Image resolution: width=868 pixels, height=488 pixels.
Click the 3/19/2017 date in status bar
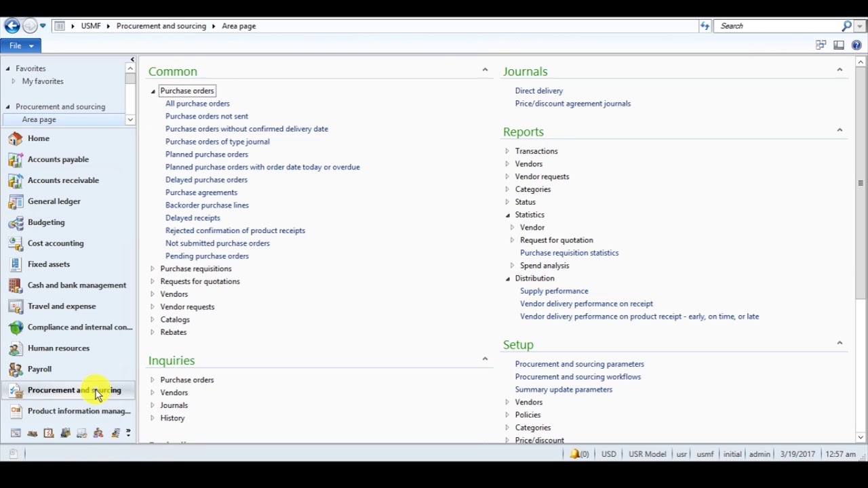point(797,454)
